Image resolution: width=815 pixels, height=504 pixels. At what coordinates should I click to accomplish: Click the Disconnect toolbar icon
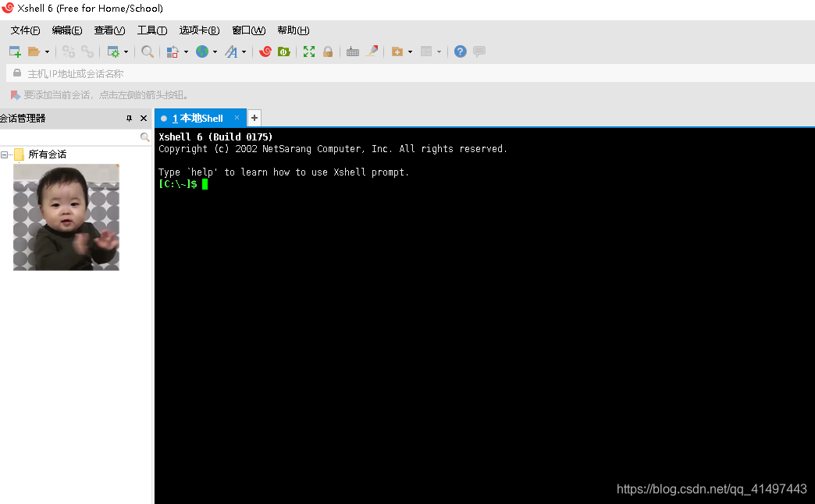click(69, 51)
